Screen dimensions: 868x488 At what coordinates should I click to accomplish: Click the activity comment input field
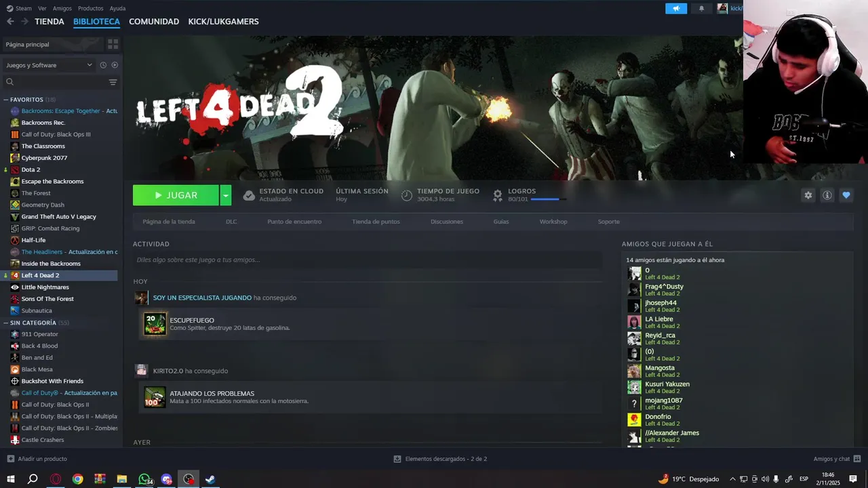click(368, 260)
